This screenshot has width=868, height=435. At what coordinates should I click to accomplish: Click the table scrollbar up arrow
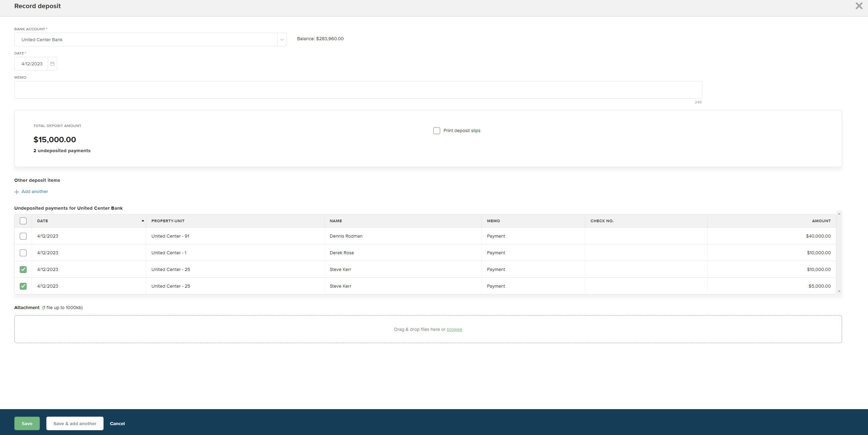(839, 214)
